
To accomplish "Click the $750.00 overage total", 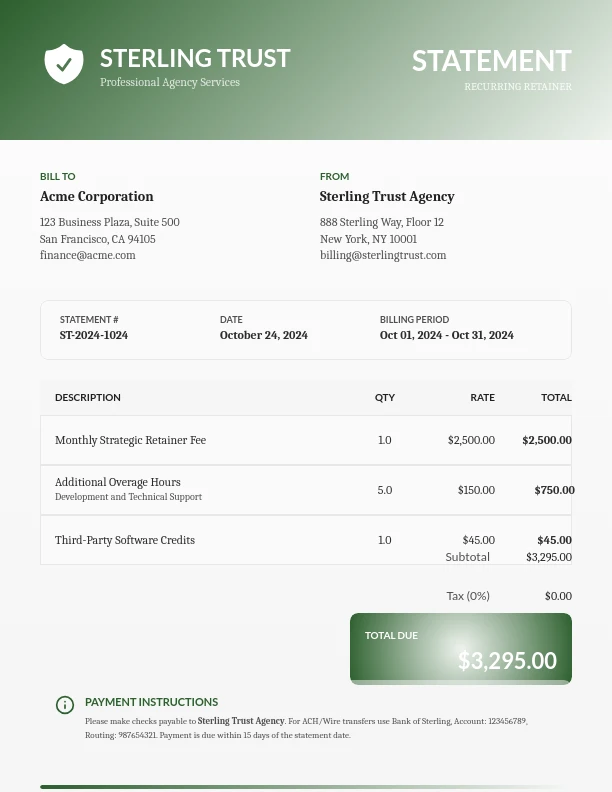I will [554, 490].
